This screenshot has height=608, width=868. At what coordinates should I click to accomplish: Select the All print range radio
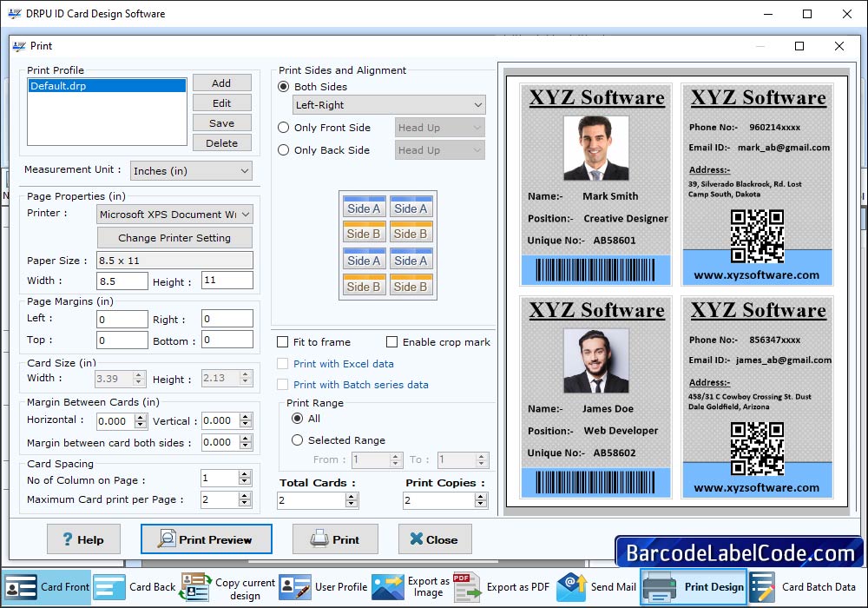click(x=297, y=419)
